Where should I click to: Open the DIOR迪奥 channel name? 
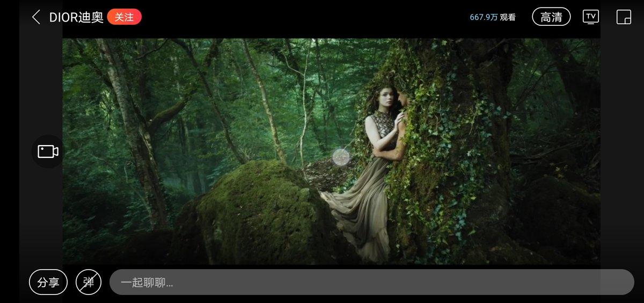pyautogui.click(x=76, y=17)
